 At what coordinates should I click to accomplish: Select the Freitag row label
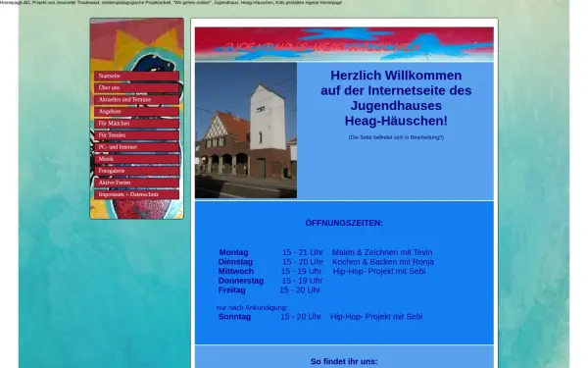pyautogui.click(x=231, y=290)
